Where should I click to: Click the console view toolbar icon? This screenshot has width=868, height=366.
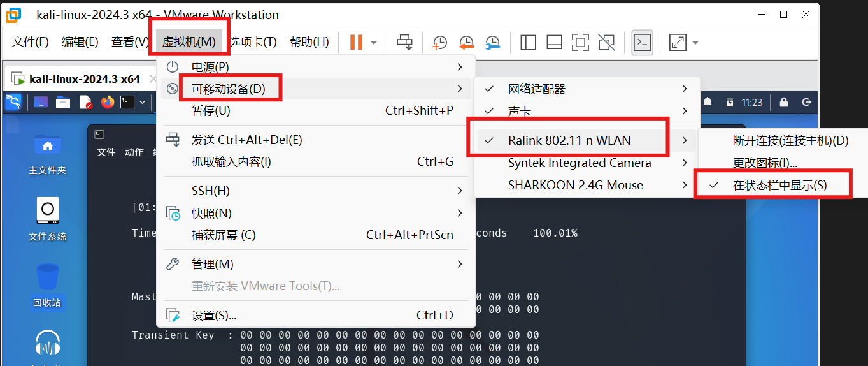pos(642,43)
